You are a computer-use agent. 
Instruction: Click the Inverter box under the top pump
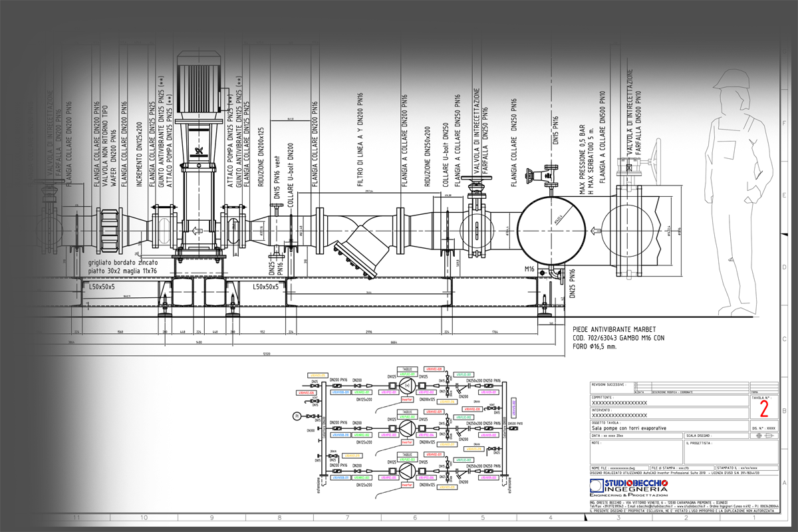[x=407, y=400]
